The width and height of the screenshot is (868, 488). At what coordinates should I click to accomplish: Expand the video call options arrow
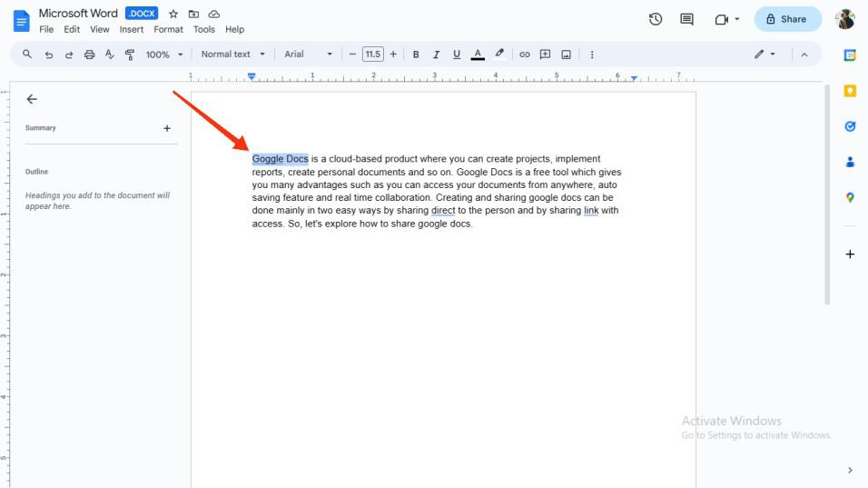pos(737,19)
